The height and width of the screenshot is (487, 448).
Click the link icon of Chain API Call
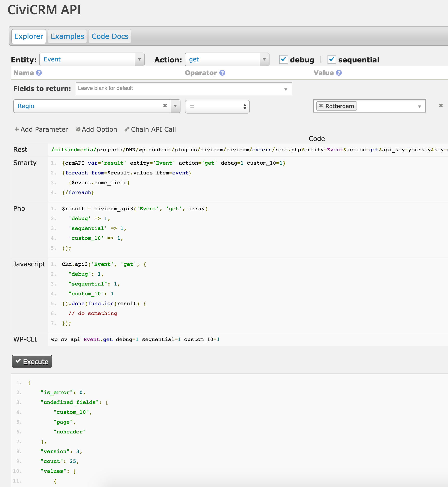(x=127, y=129)
